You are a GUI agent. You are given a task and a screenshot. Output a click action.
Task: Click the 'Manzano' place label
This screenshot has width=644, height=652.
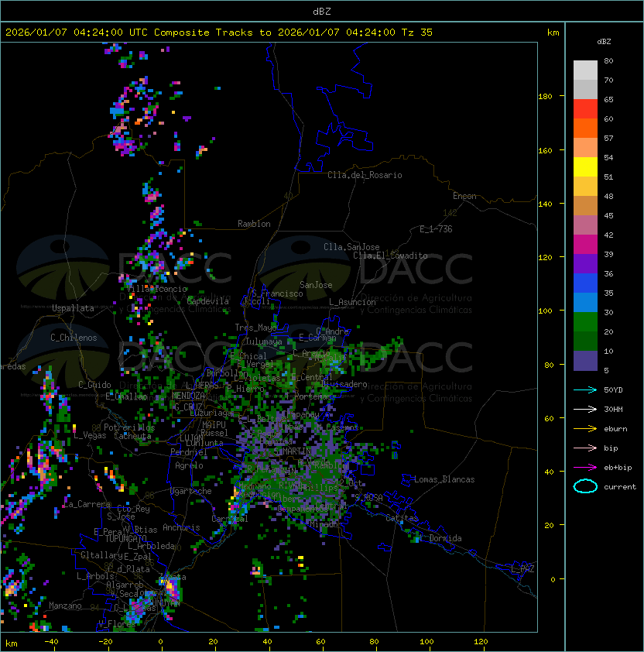[x=65, y=606]
